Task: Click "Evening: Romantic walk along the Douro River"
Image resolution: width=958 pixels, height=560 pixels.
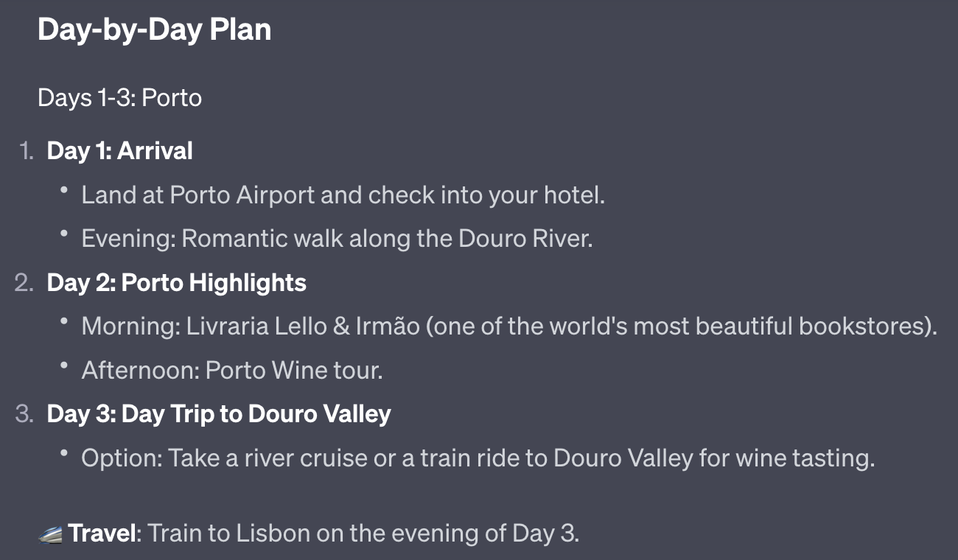Action: [337, 239]
